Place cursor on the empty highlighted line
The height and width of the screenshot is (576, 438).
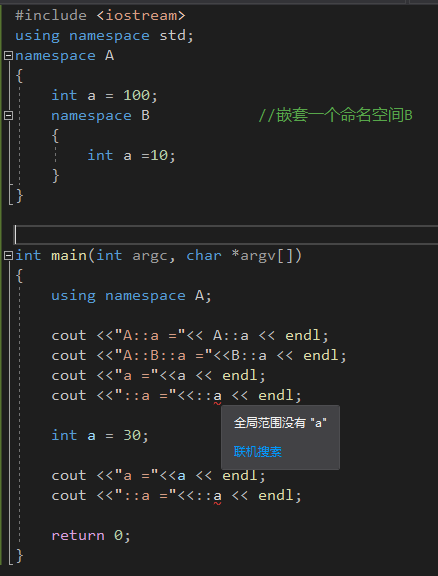tap(226, 235)
